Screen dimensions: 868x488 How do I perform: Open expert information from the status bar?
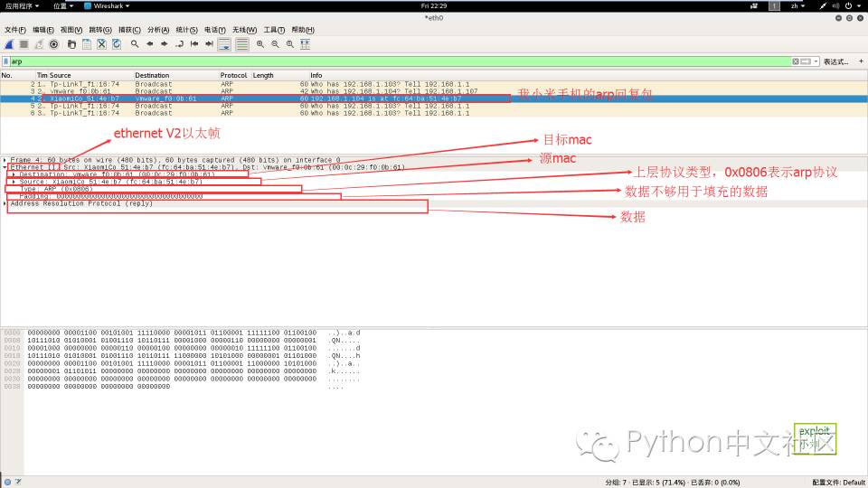point(8,482)
